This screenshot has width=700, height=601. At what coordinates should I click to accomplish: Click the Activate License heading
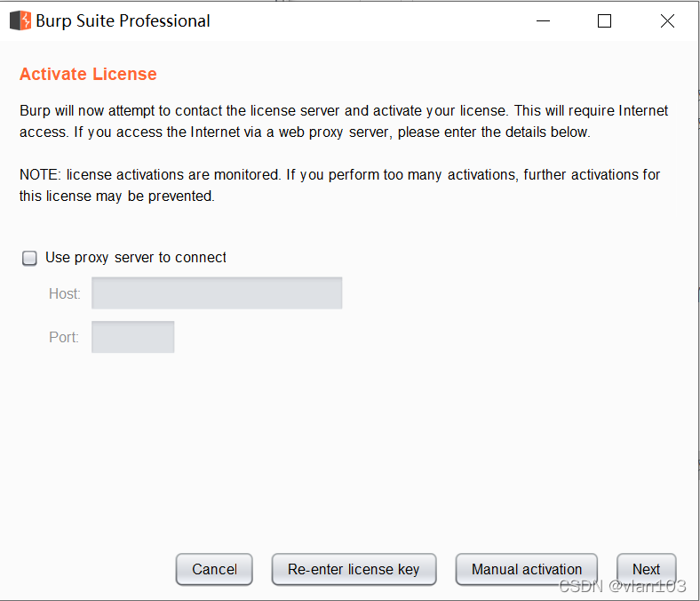pos(88,74)
